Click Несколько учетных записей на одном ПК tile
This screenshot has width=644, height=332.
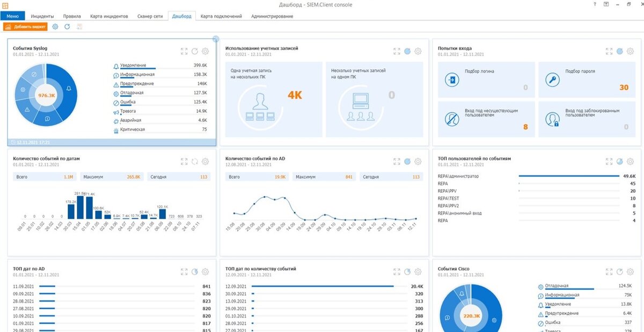374,99
